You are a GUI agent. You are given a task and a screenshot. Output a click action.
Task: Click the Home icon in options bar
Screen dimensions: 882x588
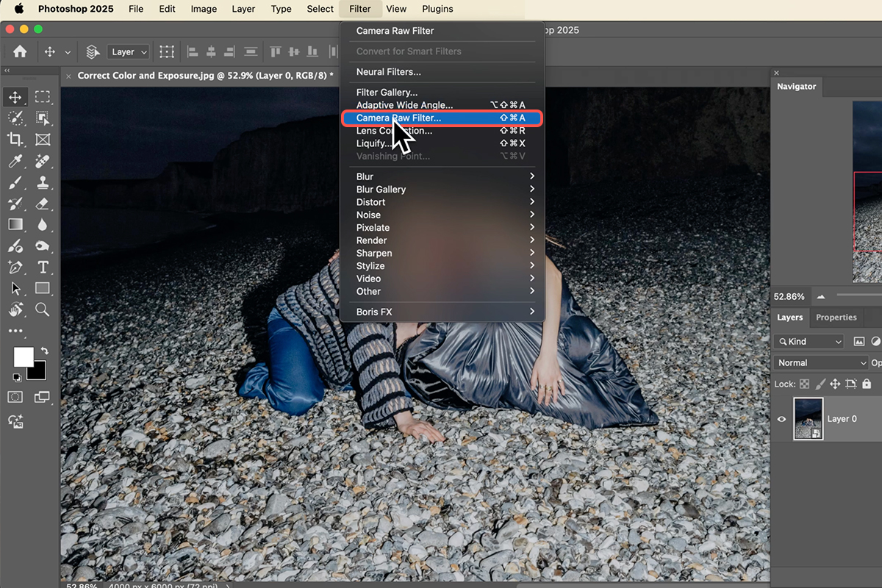pos(20,52)
